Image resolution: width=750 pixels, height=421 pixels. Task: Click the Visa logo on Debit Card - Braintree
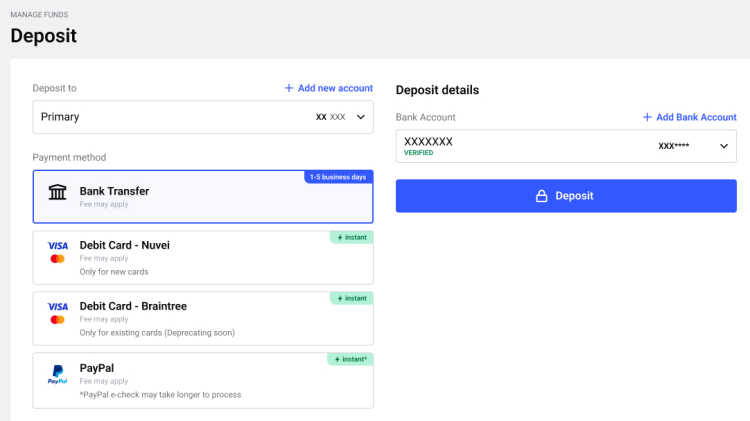(x=57, y=306)
